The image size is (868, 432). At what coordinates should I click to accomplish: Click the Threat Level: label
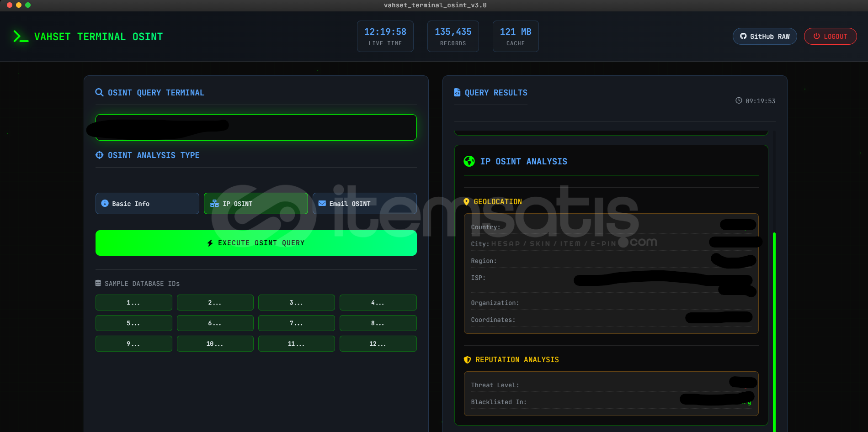[x=495, y=385]
